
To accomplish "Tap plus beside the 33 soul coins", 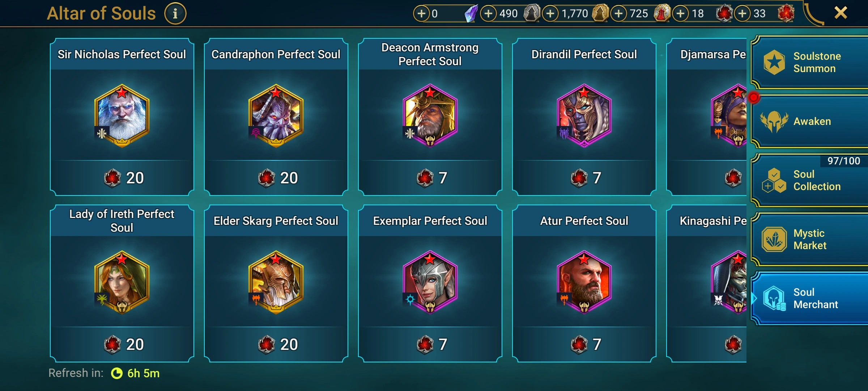I will click(743, 14).
